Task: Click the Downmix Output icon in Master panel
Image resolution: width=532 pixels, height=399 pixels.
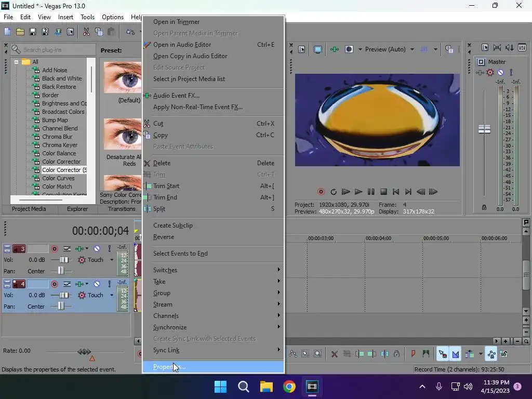Action: coord(497,47)
